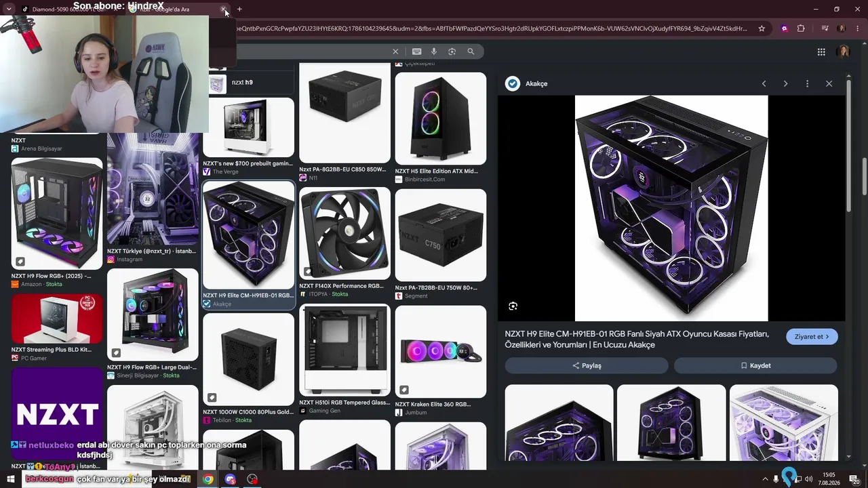Click the "Binbircesit.Com" source label
868x488 pixels.
[425, 180]
